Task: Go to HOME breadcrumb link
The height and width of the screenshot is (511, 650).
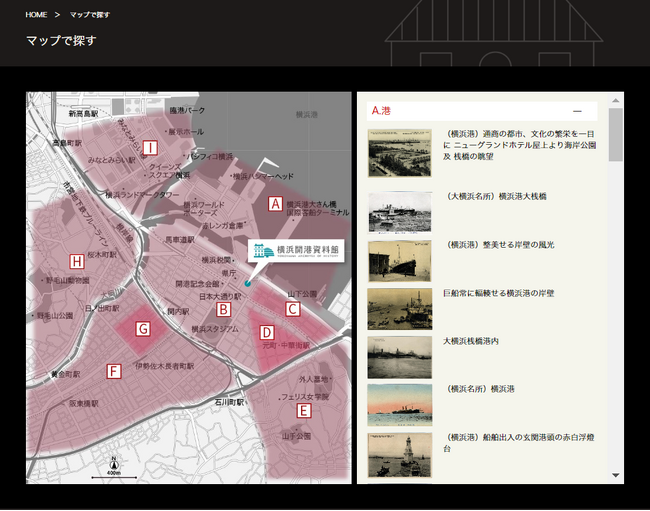Action: (36, 15)
